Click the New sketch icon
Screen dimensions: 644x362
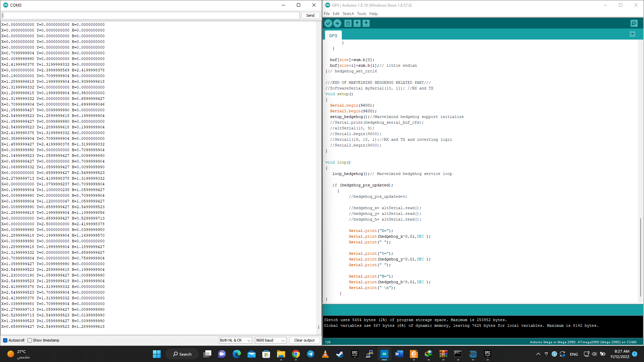[x=348, y=23]
